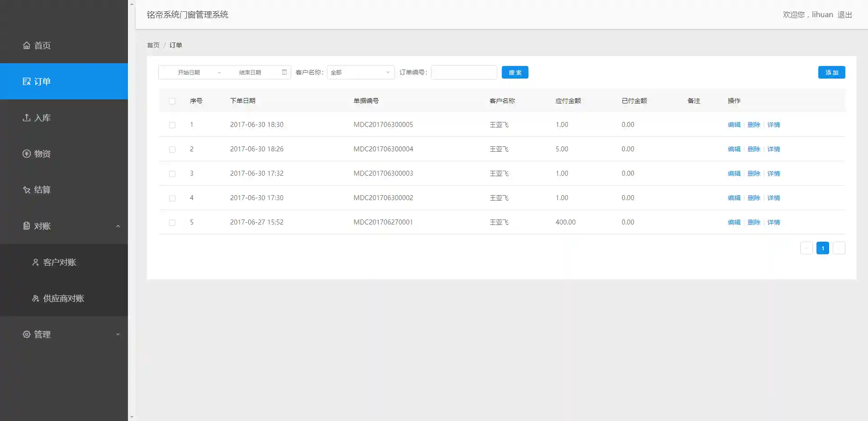Click the gear icon beside 管理
The height and width of the screenshot is (421, 868).
(x=27, y=334)
